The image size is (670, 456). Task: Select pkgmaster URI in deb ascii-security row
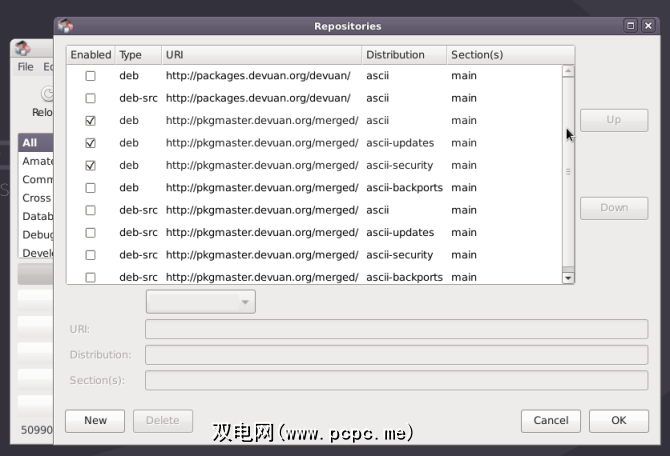click(x=262, y=165)
